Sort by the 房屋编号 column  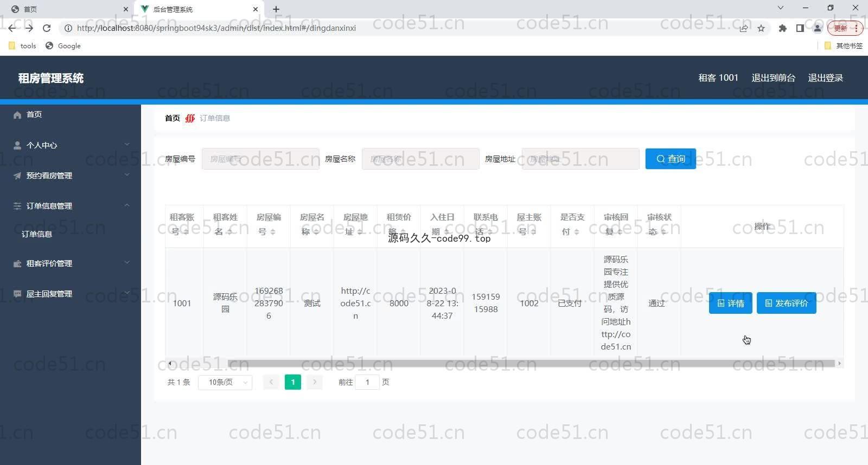click(x=273, y=232)
